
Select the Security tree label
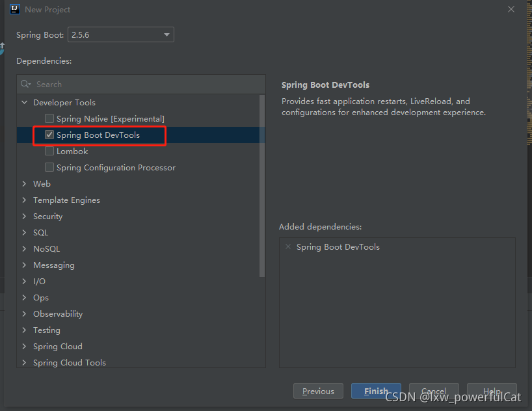(48, 217)
